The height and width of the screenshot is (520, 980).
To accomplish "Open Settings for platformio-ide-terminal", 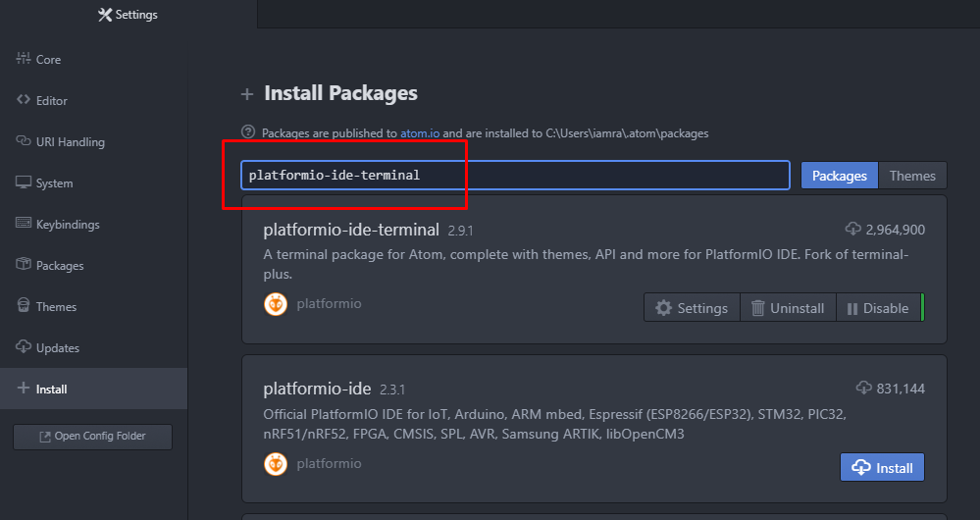I will pos(692,308).
